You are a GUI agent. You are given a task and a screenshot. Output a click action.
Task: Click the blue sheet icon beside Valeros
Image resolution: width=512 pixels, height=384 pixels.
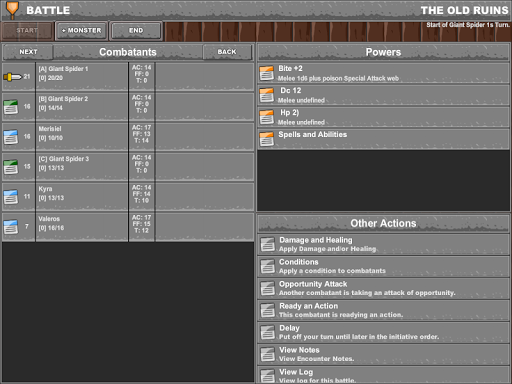click(11, 227)
